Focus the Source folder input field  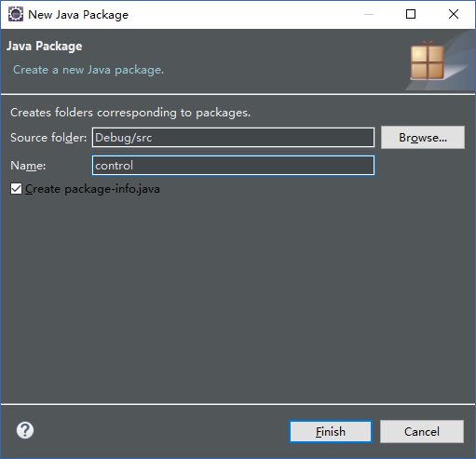tap(233, 137)
